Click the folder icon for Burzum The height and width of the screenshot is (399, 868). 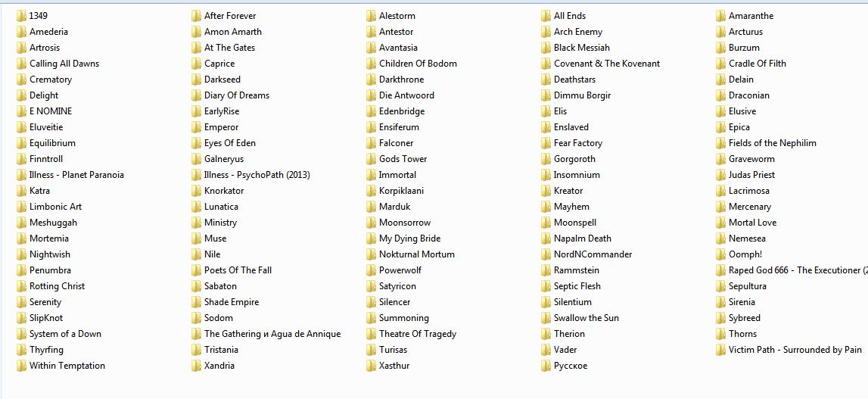(720, 48)
